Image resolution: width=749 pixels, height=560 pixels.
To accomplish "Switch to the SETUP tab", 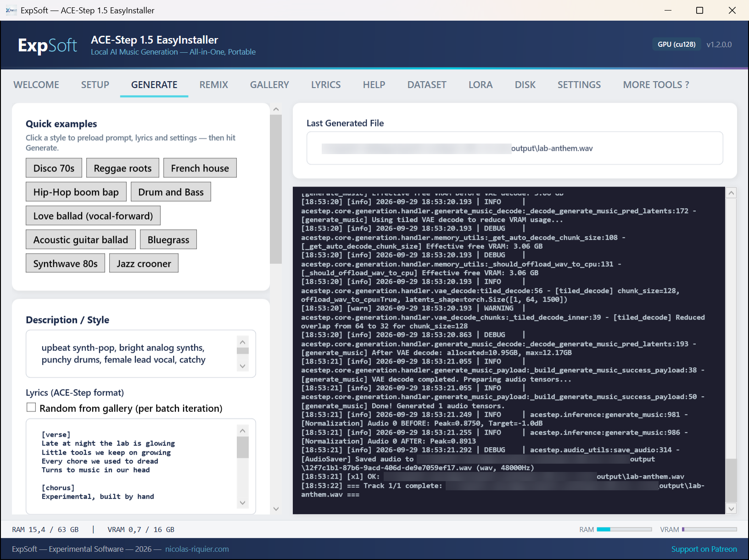I will point(95,85).
